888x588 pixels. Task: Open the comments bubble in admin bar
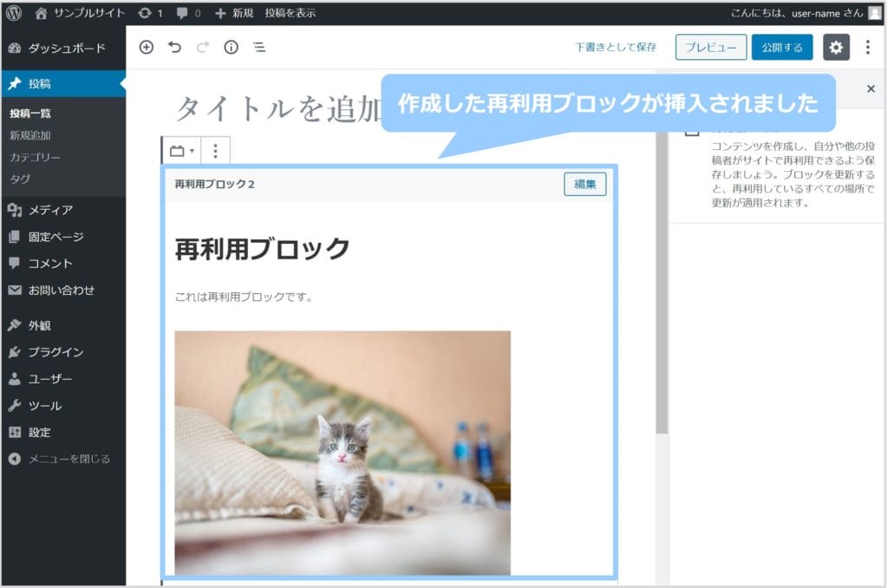click(x=187, y=13)
